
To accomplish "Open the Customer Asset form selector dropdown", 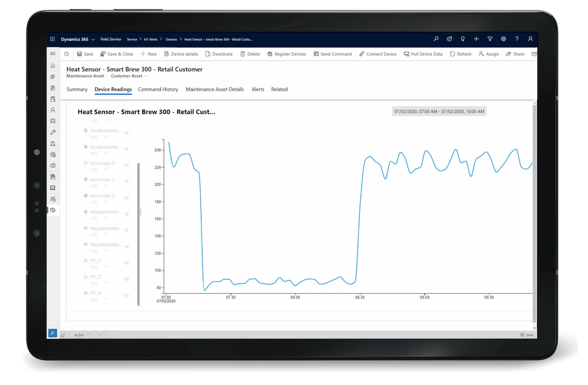I will [x=129, y=76].
